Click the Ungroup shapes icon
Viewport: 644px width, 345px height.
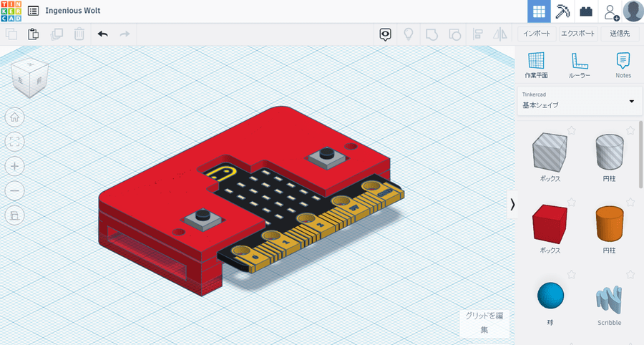[454, 34]
